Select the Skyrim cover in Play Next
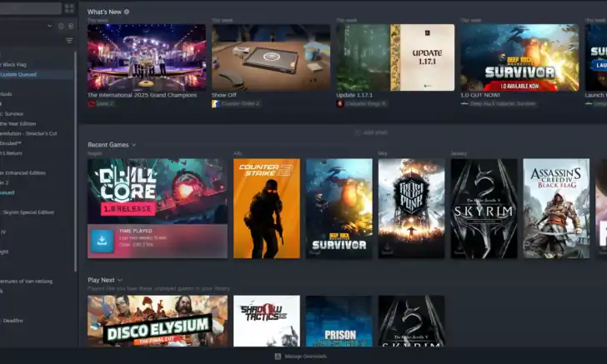The height and width of the screenshot is (364, 607). 412,321
